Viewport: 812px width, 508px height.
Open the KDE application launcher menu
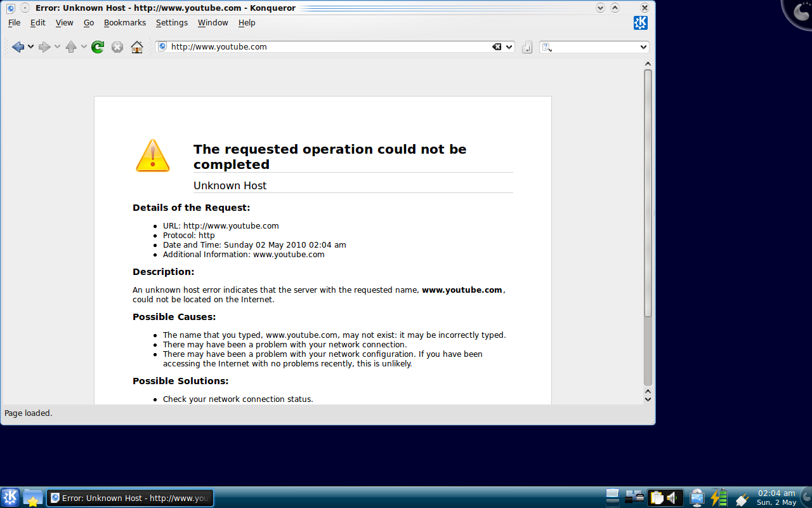(x=10, y=497)
